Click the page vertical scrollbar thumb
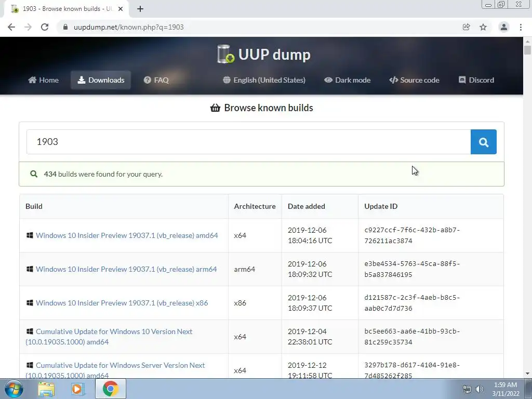Viewport: 532px width, 399px height. tap(527, 50)
